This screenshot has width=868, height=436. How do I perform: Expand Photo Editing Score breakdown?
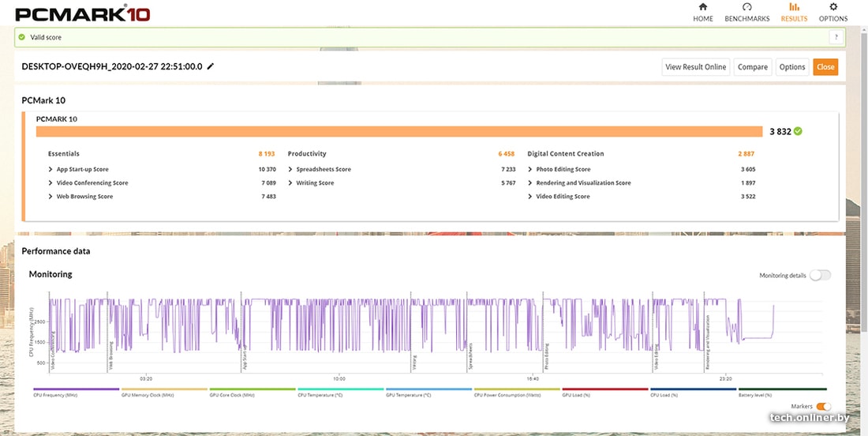(x=531, y=170)
